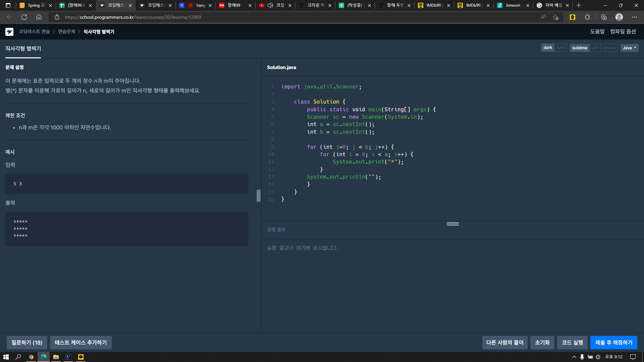Image resolution: width=644 pixels, height=362 pixels.
Task: Reload the page with refresh icon
Action: tap(24, 17)
